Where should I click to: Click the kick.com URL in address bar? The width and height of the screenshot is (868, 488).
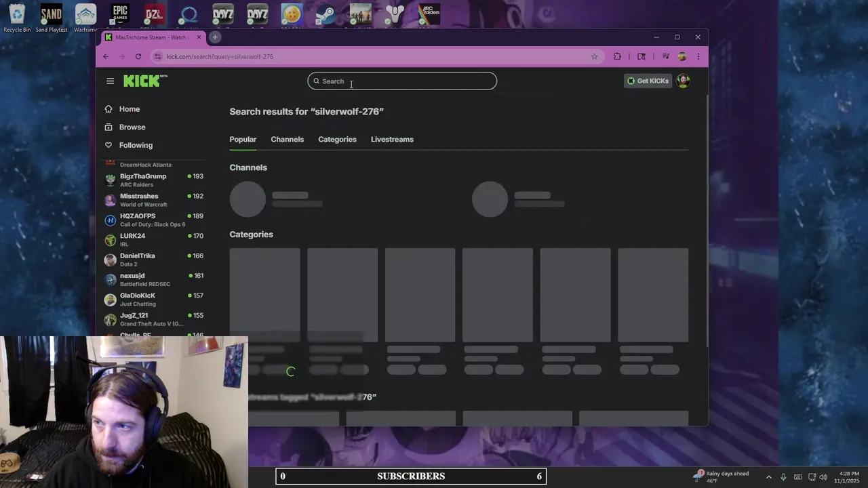(220, 56)
